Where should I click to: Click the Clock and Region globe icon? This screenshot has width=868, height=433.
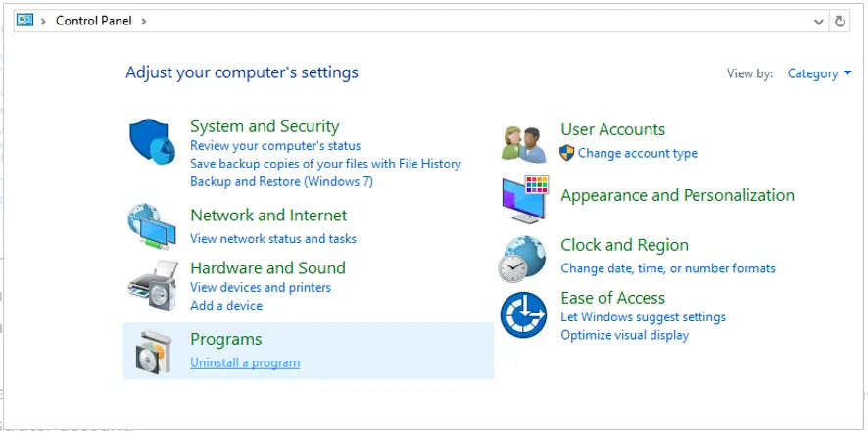coord(522,259)
